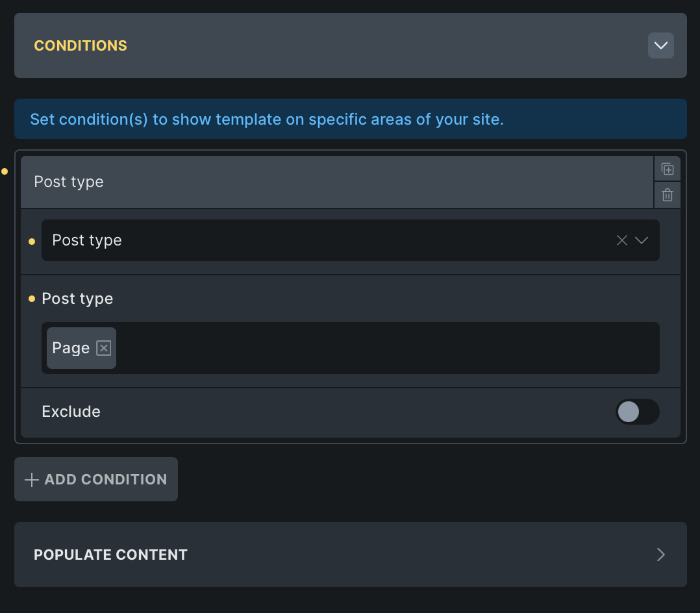Click the yellow dot next to Post type label
This screenshot has height=613, width=700.
coord(32,299)
